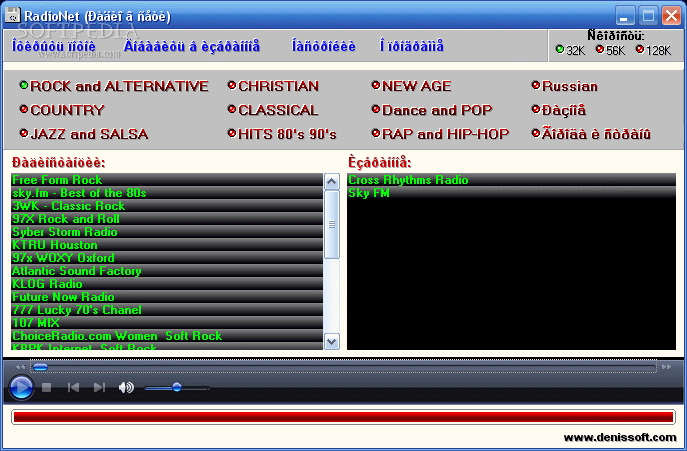Select 107 MIX station
Viewport: 687px width, 451px height.
pyautogui.click(x=167, y=323)
